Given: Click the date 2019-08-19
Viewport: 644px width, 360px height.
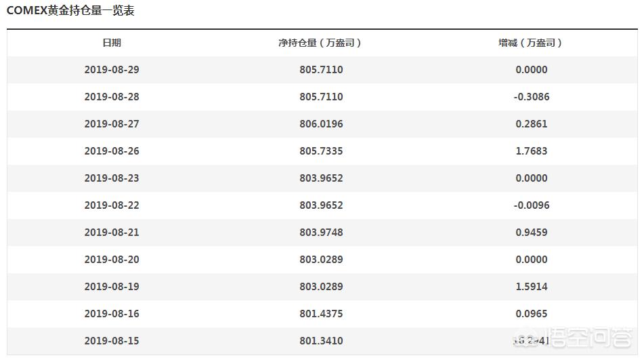Looking at the screenshot, I should click(112, 286).
